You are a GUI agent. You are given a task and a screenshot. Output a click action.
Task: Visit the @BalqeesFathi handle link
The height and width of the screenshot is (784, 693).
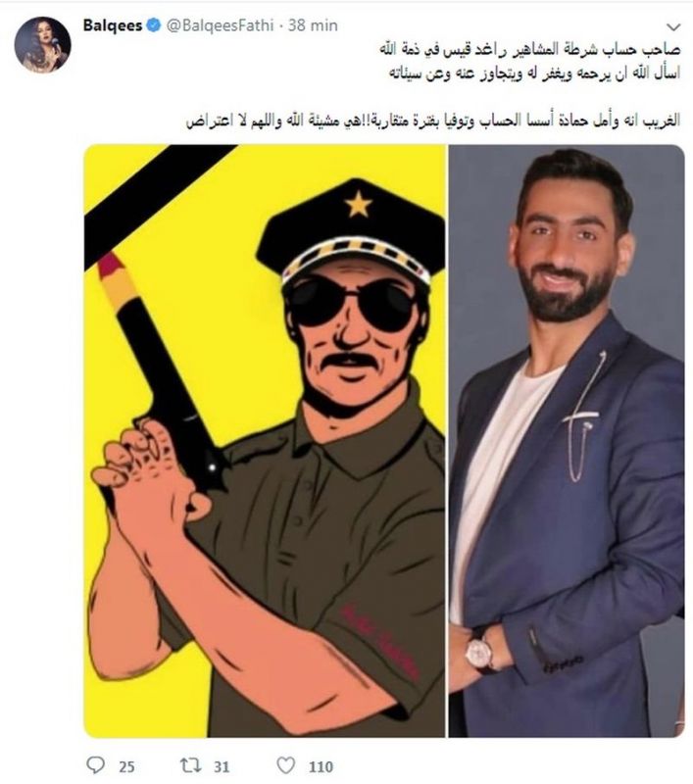(x=220, y=25)
